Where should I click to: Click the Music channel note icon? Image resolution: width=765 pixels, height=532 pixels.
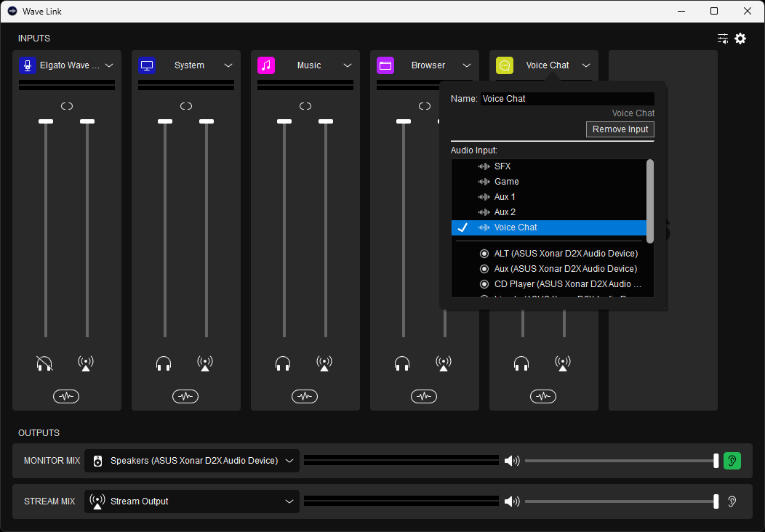(x=266, y=65)
